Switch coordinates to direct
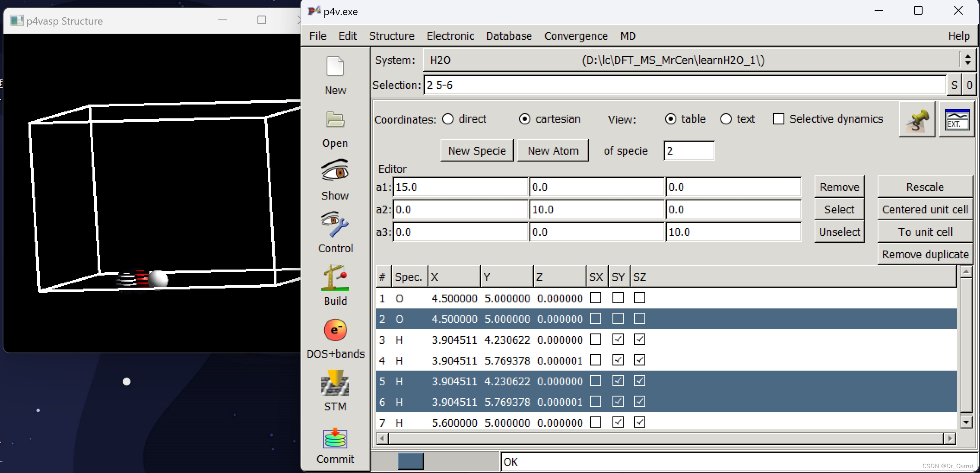Screen dimensions: 980x473 (448, 119)
